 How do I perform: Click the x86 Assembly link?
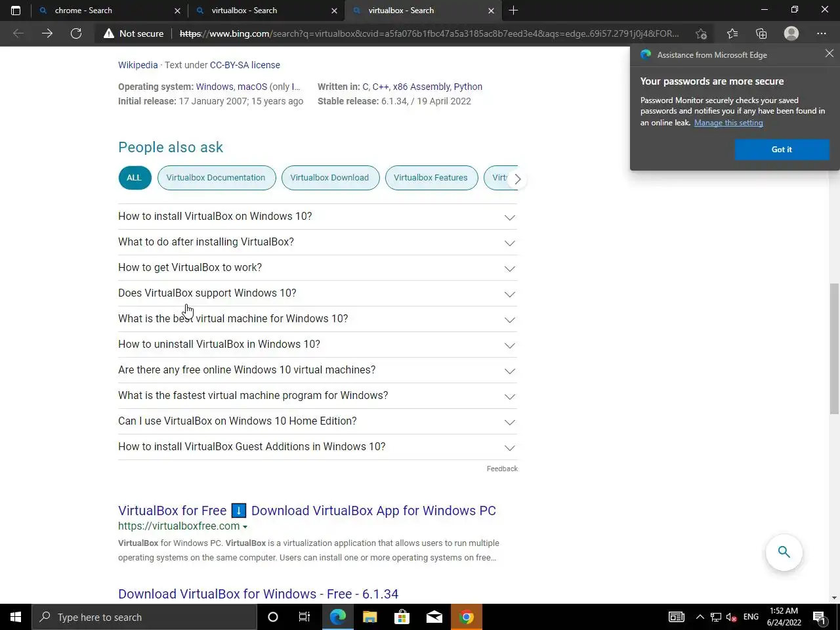[421, 87]
